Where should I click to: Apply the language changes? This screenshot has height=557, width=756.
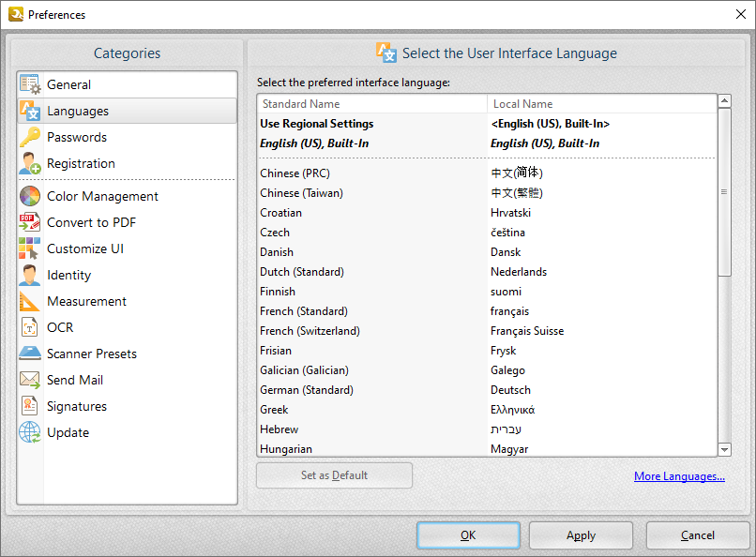[581, 535]
